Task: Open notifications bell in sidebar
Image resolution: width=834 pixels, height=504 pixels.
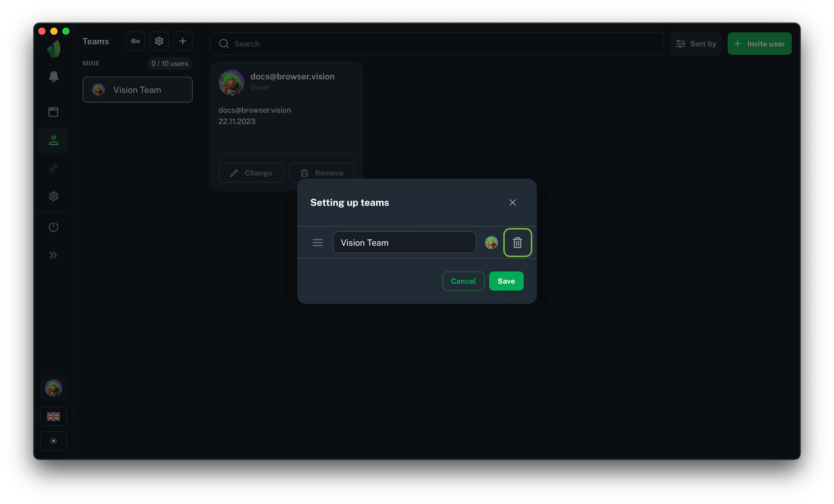Action: [54, 76]
